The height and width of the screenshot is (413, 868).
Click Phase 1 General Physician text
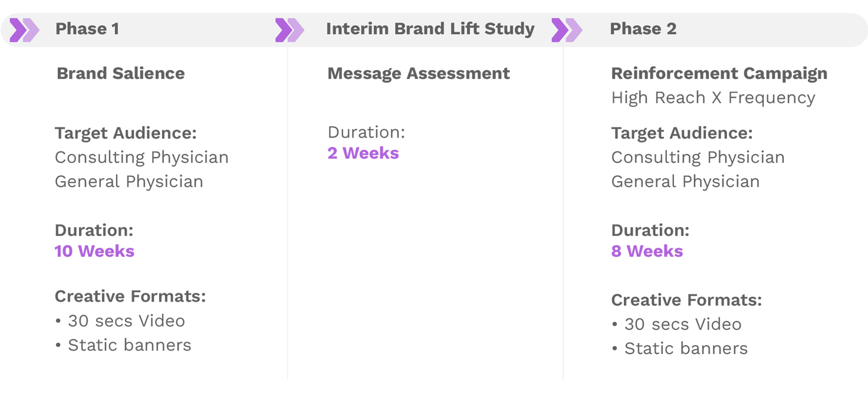pyautogui.click(x=129, y=182)
